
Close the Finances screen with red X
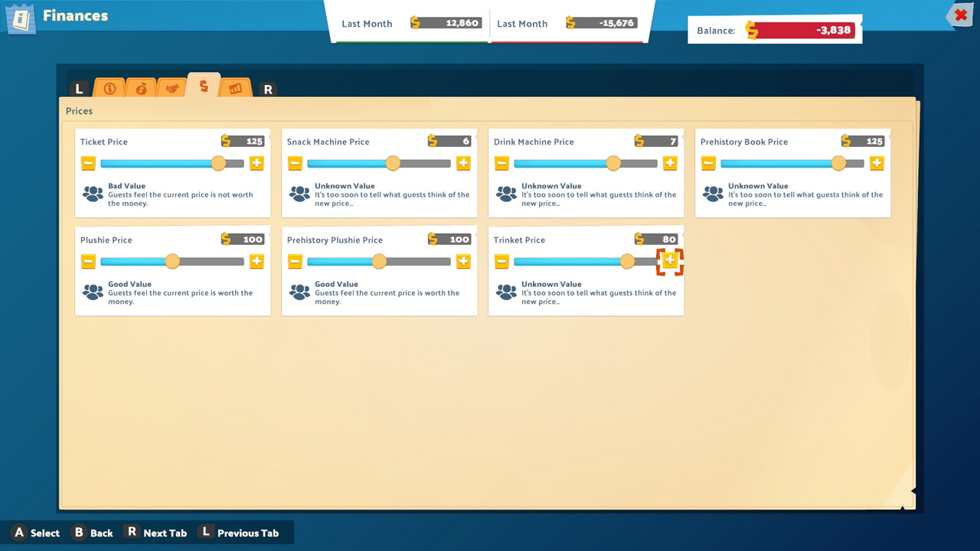pyautogui.click(x=960, y=15)
